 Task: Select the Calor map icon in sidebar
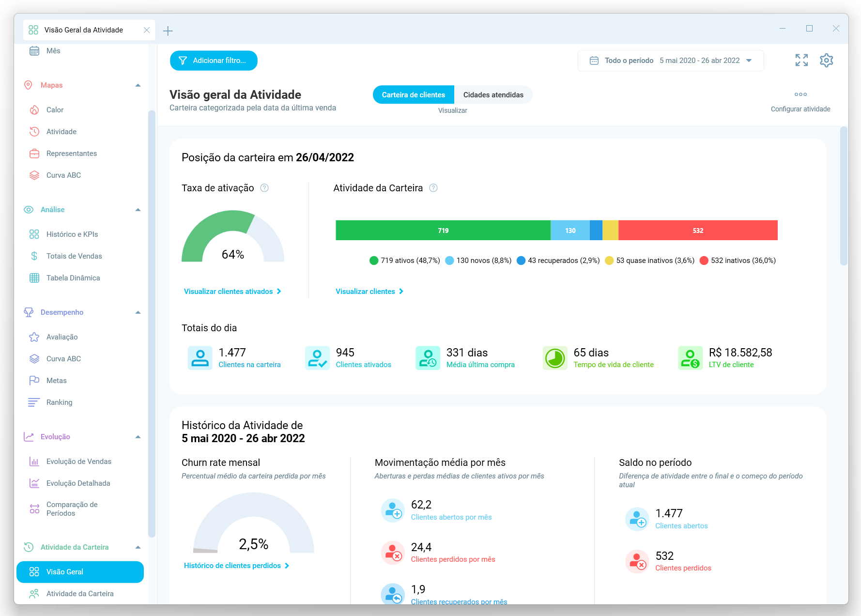point(34,110)
